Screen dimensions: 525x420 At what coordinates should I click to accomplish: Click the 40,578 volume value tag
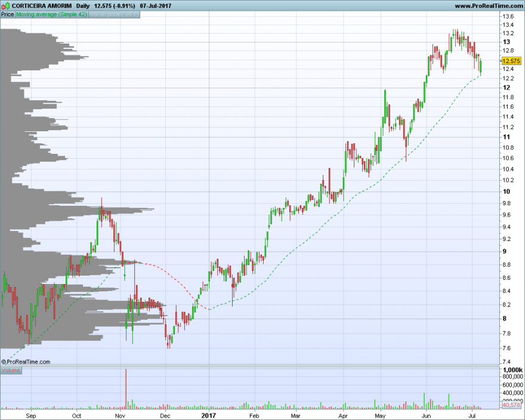[x=512, y=405]
